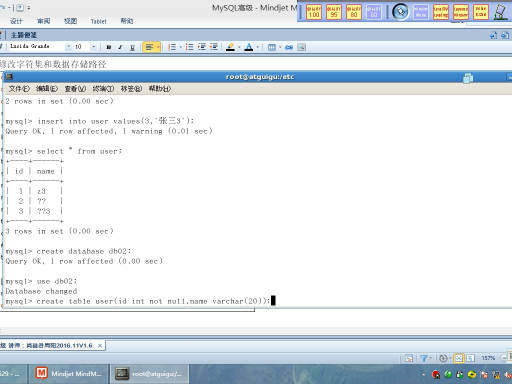Click the terminal window title icon
The width and height of the screenshot is (512, 384).
[x=9, y=77]
